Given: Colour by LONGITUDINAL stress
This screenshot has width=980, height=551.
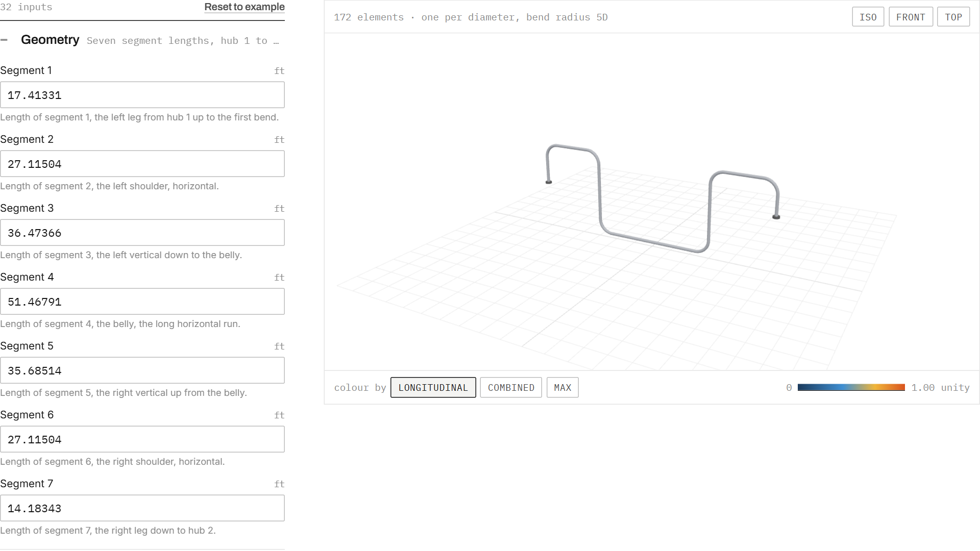Looking at the screenshot, I should pos(433,387).
